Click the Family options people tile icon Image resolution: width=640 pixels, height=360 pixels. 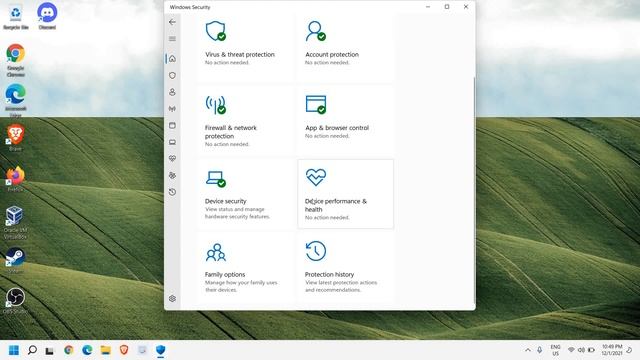point(216,252)
